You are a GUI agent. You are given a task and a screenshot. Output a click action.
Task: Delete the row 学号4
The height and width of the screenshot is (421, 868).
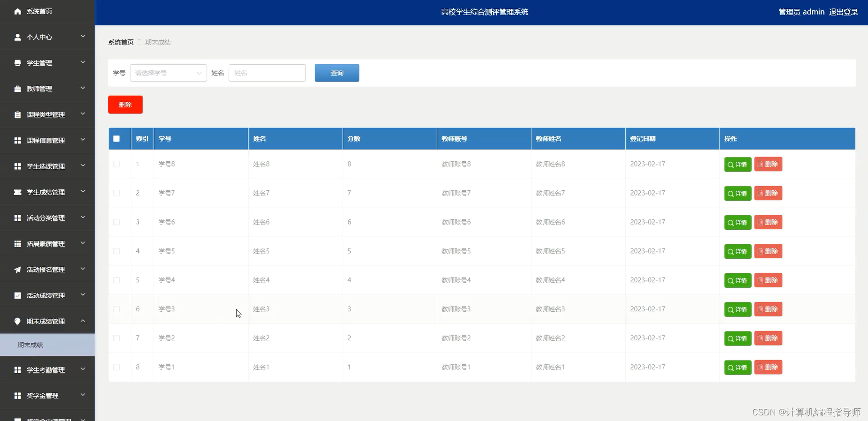coord(768,280)
